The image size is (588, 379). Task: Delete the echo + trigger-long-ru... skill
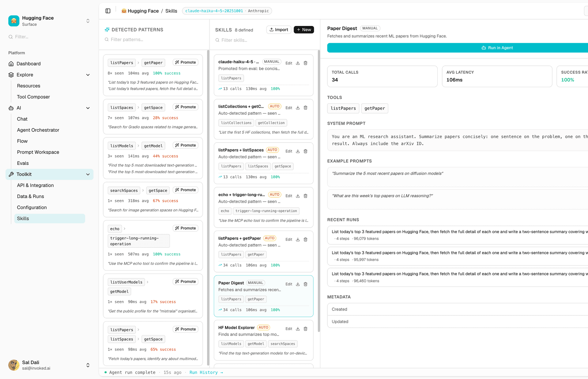[305, 196]
